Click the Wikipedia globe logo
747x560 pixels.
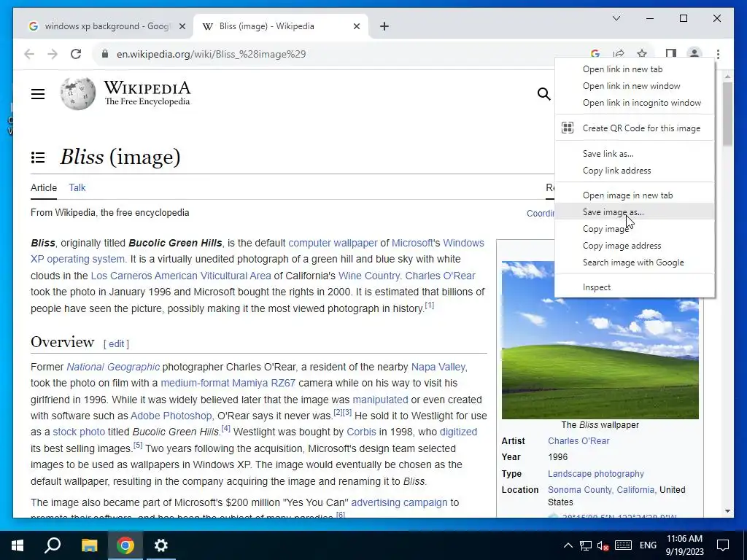(77, 94)
